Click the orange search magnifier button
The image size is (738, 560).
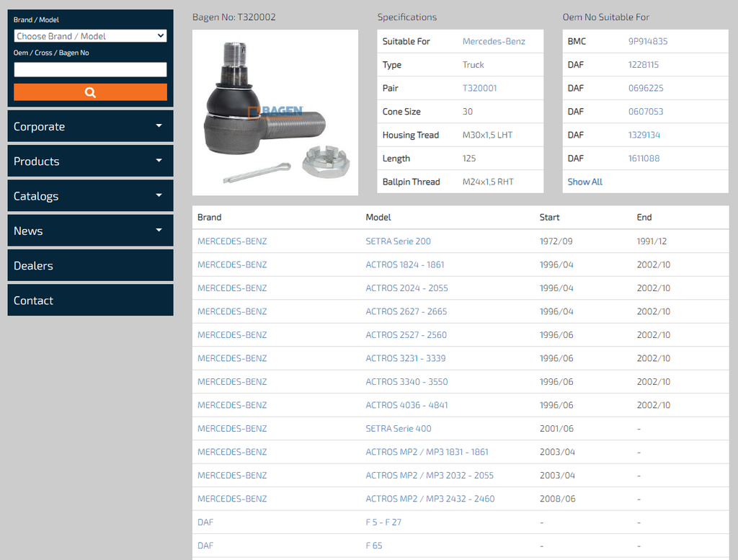pyautogui.click(x=90, y=92)
